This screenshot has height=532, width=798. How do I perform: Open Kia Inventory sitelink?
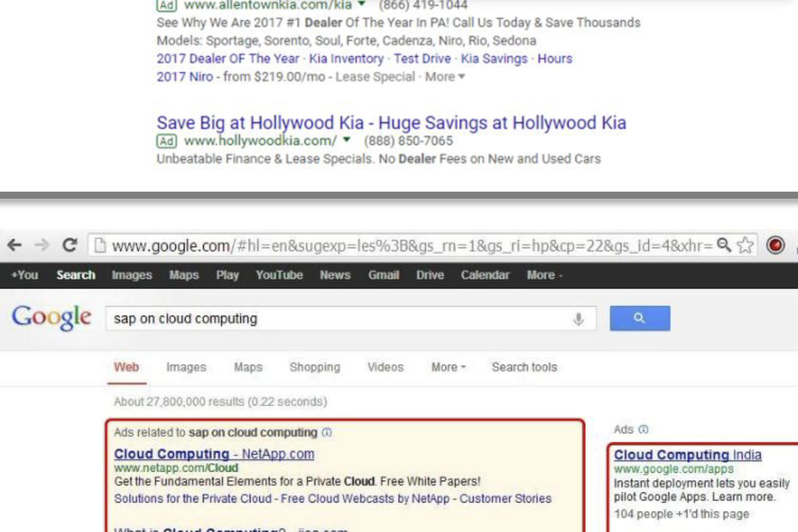tap(346, 59)
